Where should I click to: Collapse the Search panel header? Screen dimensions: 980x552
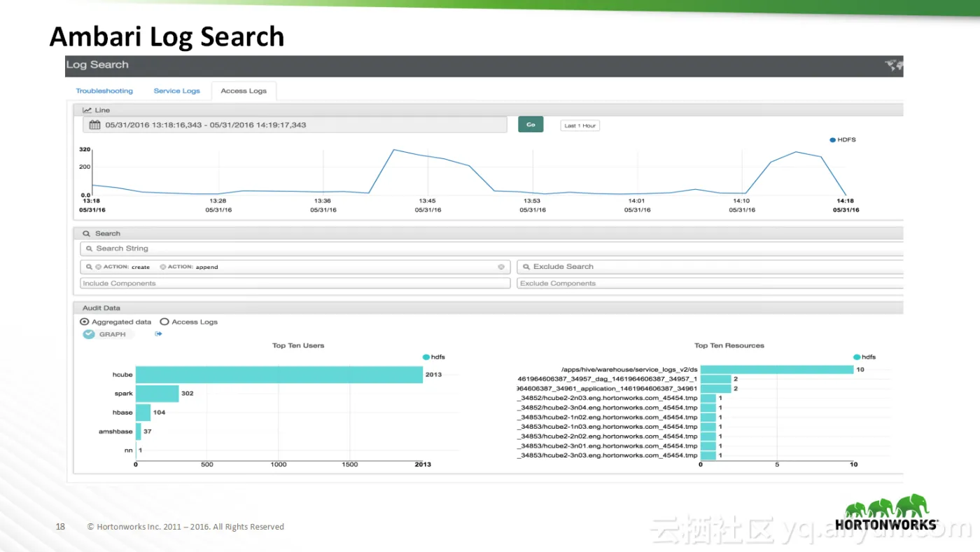[488, 233]
